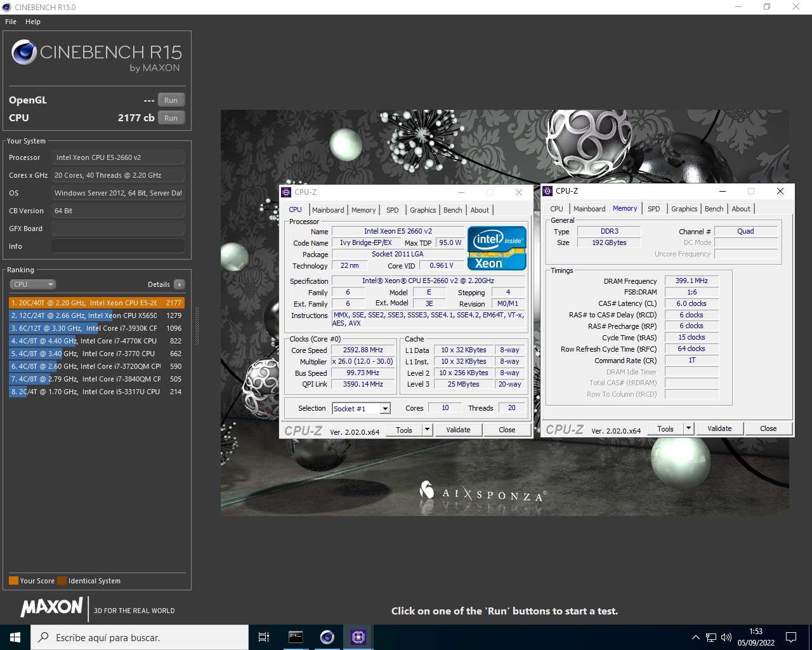Click the Intel Xeon inside logo
The width and height of the screenshot is (812, 650).
click(497, 248)
